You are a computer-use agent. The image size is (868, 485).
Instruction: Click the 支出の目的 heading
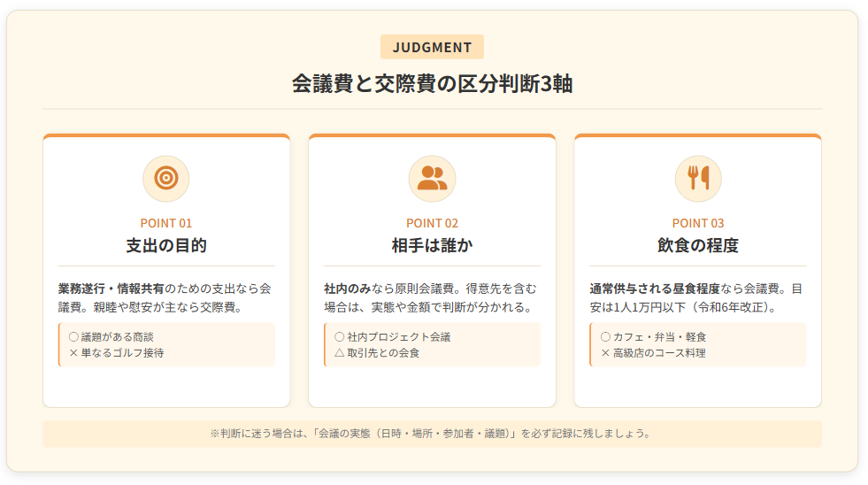[166, 245]
